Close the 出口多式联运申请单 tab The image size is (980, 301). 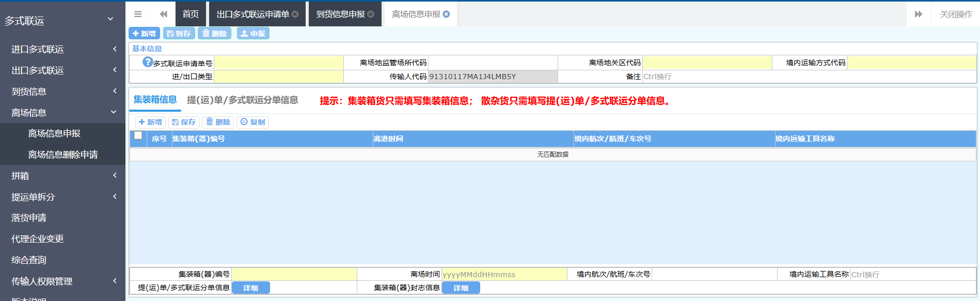pyautogui.click(x=295, y=14)
